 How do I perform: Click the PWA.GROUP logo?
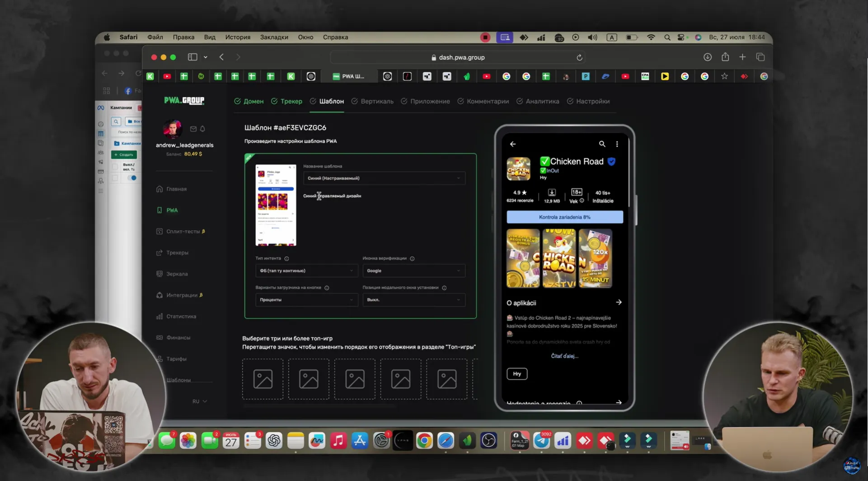click(184, 100)
